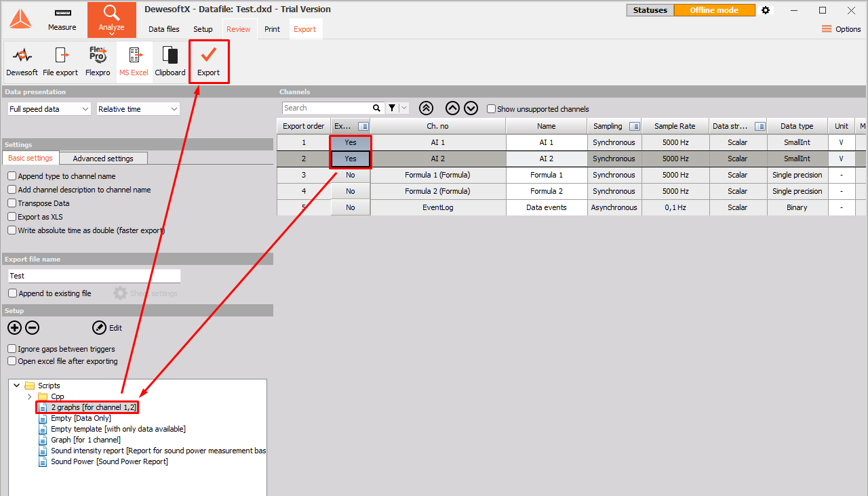Remove setup with minus icon

(x=32, y=328)
